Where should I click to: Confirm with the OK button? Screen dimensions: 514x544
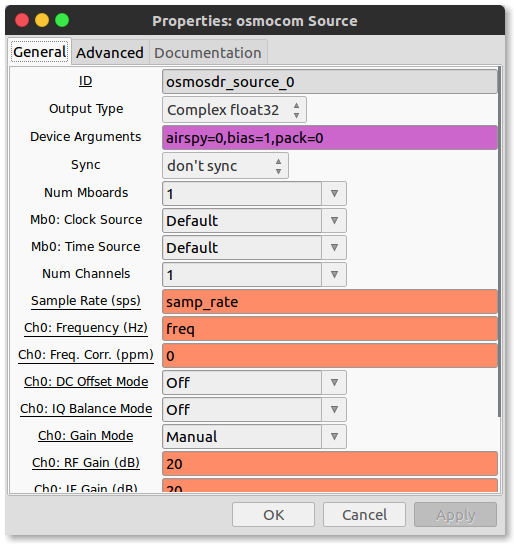273,515
